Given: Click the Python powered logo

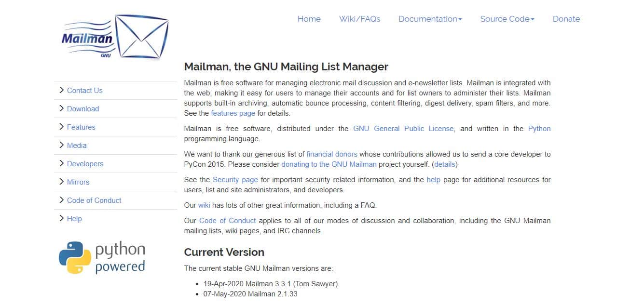Looking at the screenshot, I should tap(102, 258).
